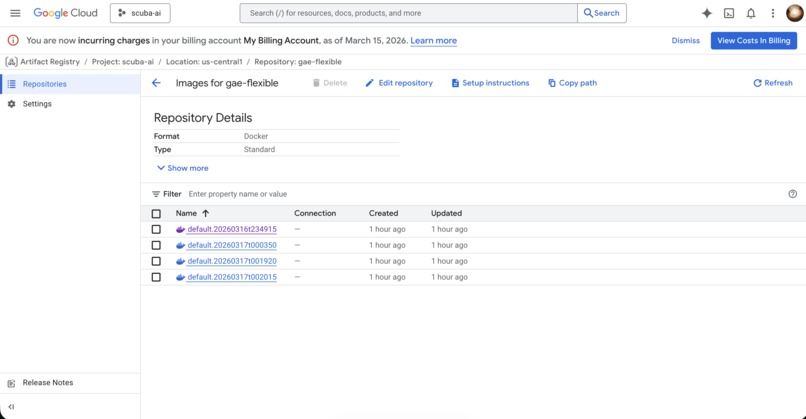The image size is (806, 419).
Task: Click the Settings gear icon
Action: (11, 104)
